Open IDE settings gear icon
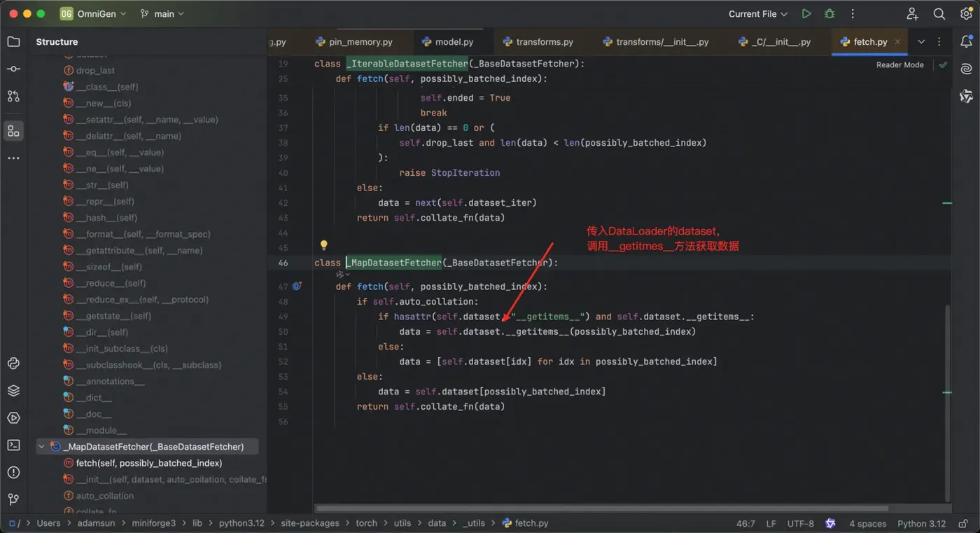This screenshot has height=533, width=980. (x=966, y=14)
